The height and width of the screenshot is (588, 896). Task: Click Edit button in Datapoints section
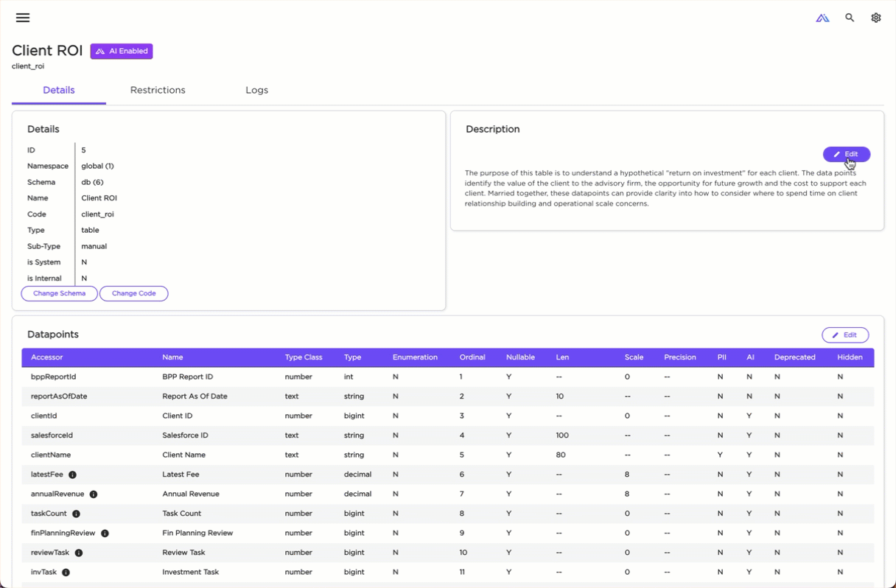845,335
